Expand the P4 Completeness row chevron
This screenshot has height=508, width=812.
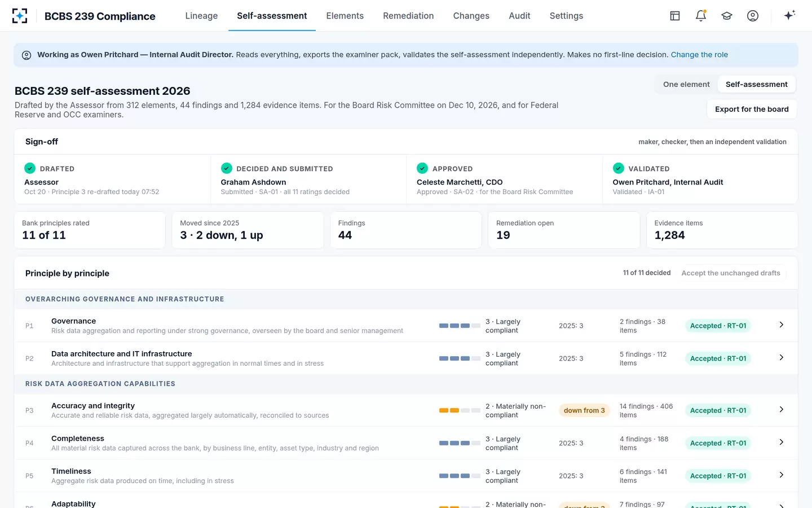pos(781,442)
